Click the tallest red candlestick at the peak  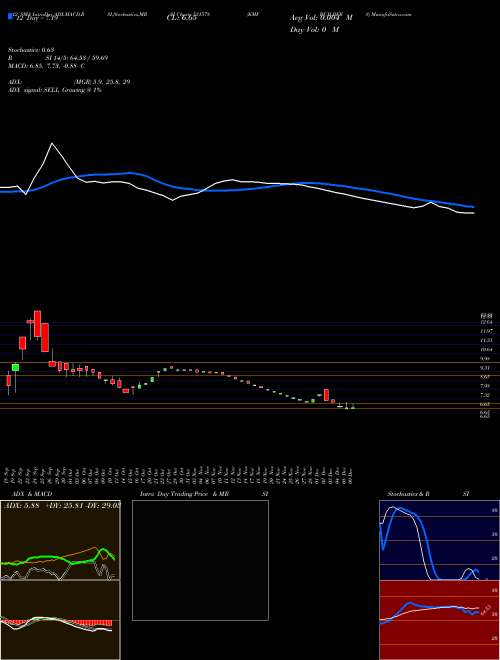click(x=37, y=324)
